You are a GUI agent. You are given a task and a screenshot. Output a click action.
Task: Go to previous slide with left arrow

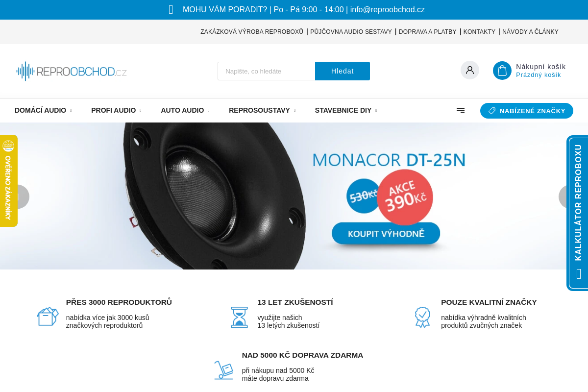click(20, 196)
